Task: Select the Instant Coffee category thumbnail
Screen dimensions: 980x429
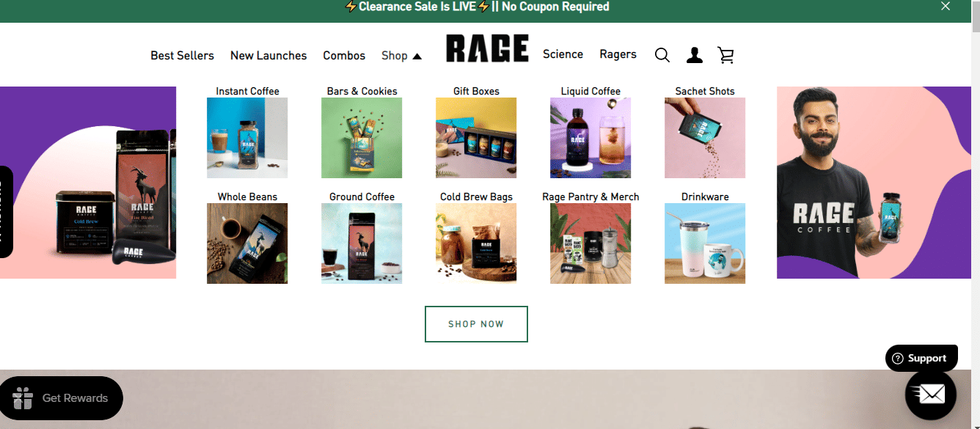Action: click(x=247, y=138)
